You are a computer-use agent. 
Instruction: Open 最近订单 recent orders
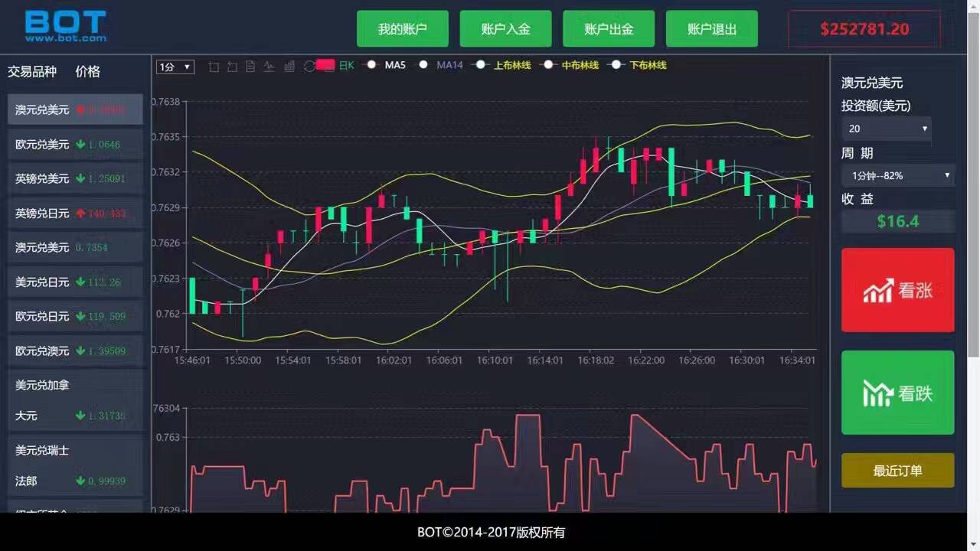pos(897,471)
